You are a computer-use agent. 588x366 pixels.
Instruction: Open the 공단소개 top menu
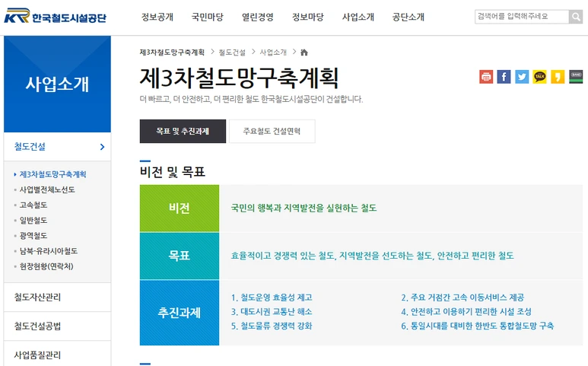[x=408, y=17]
